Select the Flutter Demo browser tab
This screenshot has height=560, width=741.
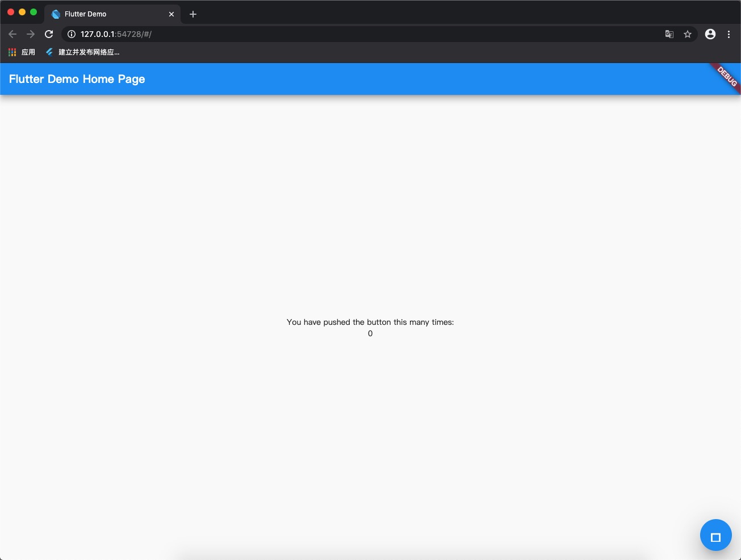coord(102,14)
